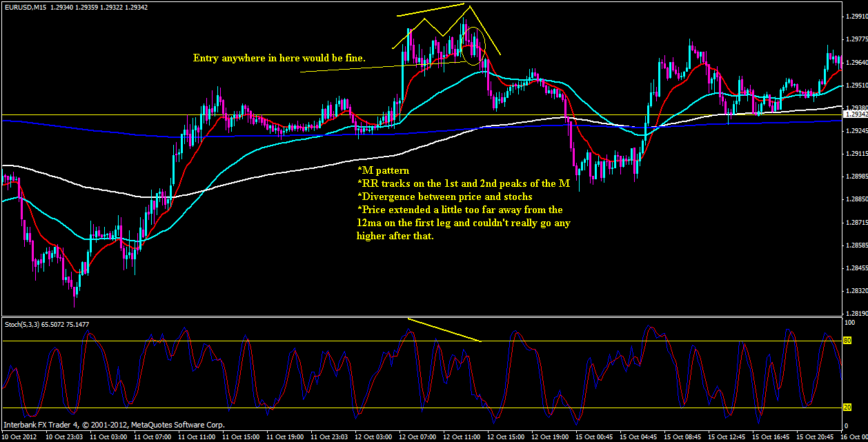Click the 1.28455 price axis value
The image size is (868, 442).
pos(856,269)
